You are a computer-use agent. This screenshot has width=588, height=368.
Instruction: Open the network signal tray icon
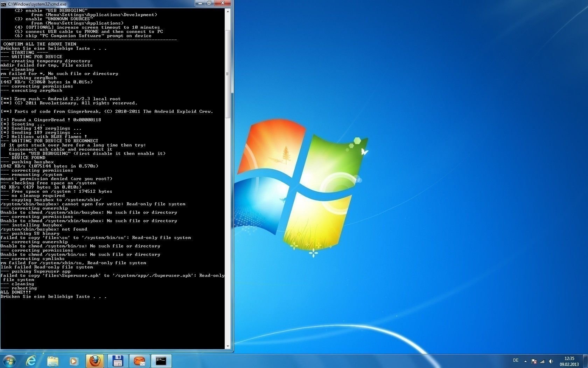click(x=542, y=361)
